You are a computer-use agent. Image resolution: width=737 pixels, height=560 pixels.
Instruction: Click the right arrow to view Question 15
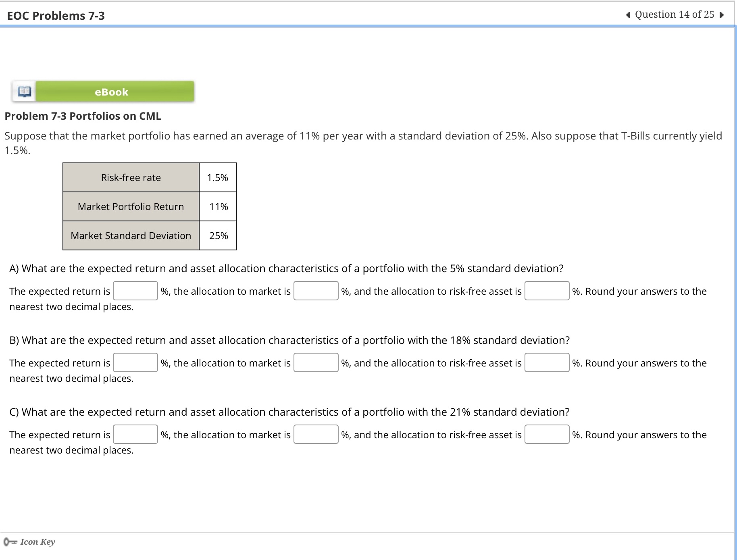721,15
